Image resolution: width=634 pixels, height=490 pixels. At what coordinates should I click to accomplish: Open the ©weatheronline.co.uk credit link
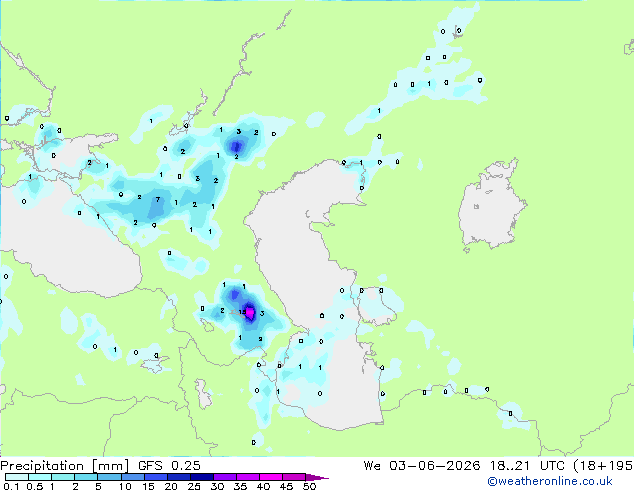pos(549,481)
